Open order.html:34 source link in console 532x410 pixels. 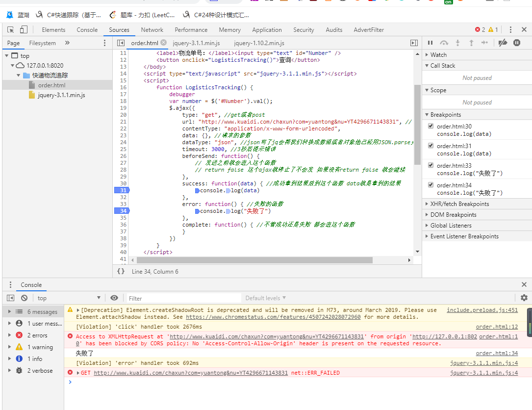pos(496,353)
